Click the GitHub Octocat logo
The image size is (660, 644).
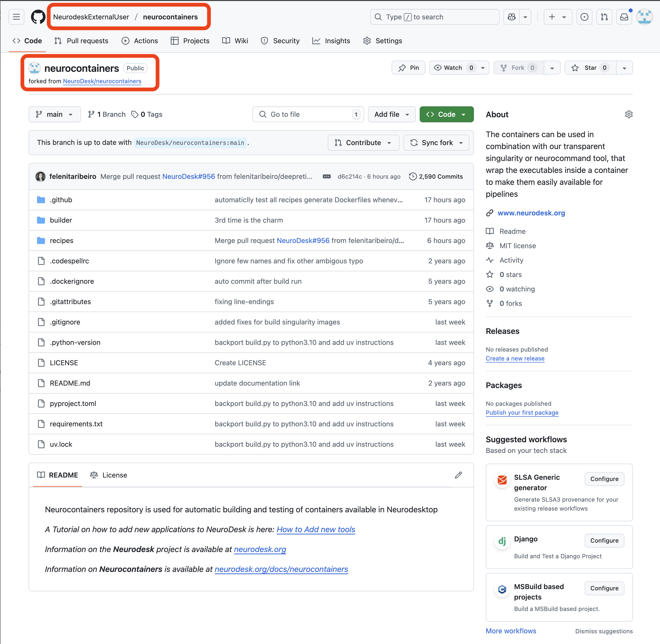coord(38,17)
